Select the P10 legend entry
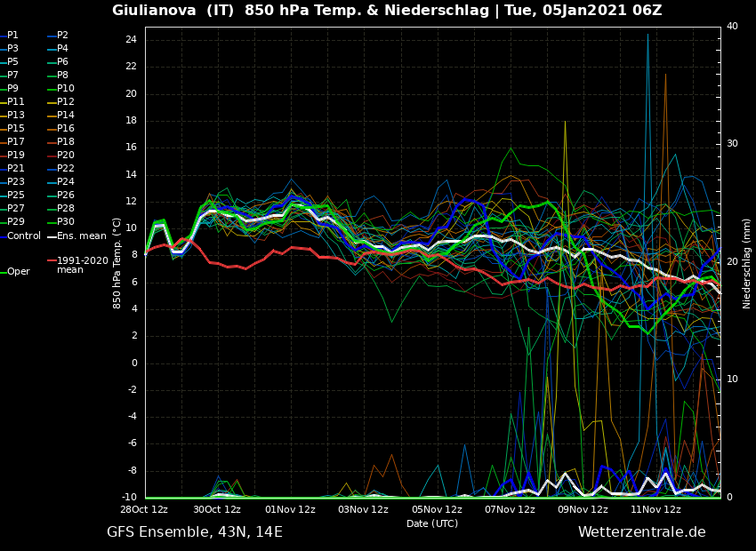Viewport: 756px width, 551px height. pos(66,89)
